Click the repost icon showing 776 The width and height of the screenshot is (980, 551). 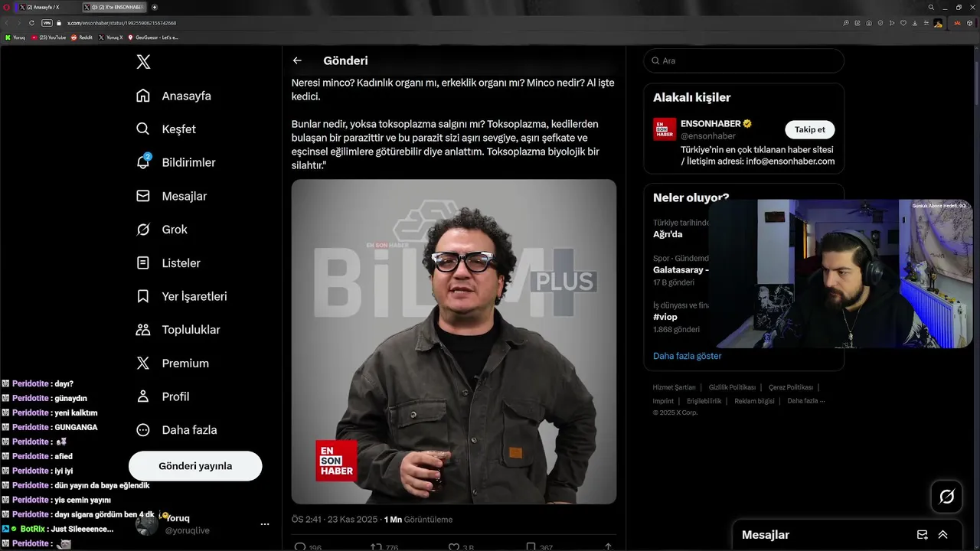point(375,546)
